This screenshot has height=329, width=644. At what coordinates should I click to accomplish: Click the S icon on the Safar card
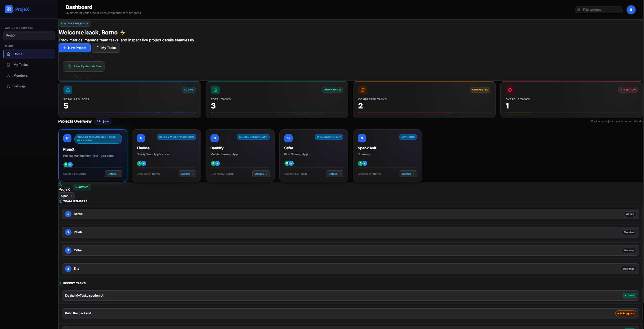point(288,138)
